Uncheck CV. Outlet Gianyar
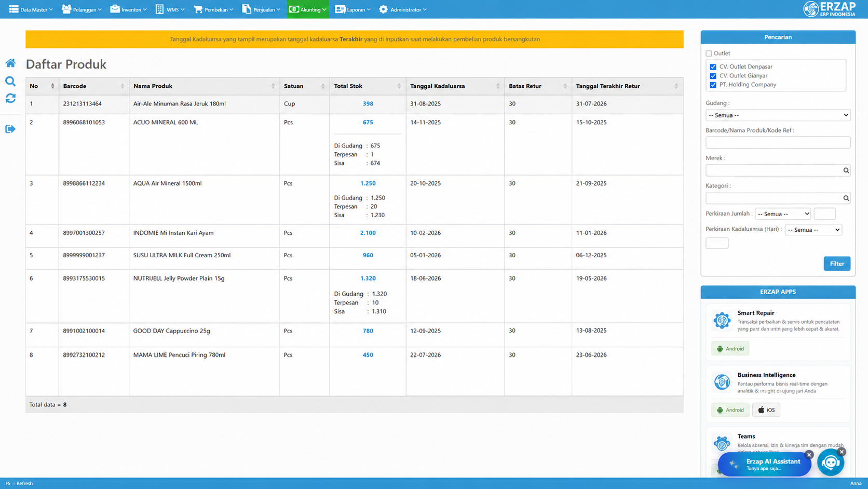Image resolution: width=868 pixels, height=489 pixels. pos(713,76)
